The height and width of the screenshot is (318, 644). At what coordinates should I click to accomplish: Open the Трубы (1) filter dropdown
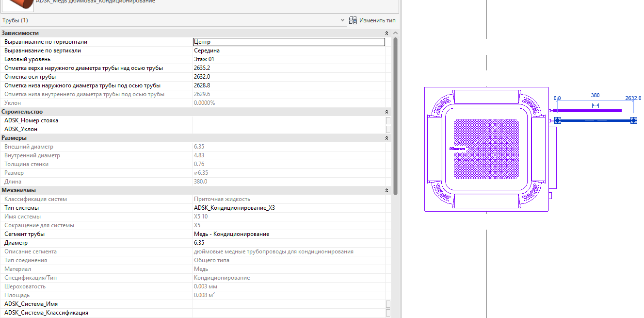[x=343, y=20]
